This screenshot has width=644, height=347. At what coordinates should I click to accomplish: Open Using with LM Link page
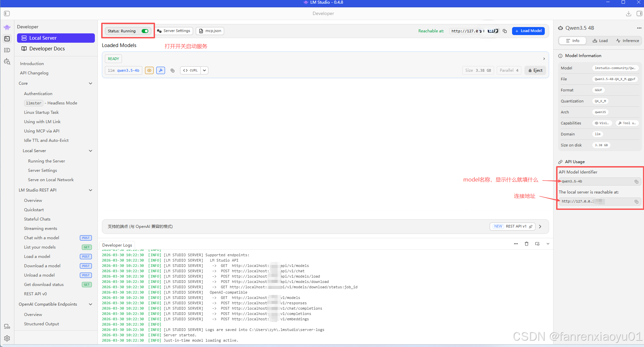(x=42, y=122)
